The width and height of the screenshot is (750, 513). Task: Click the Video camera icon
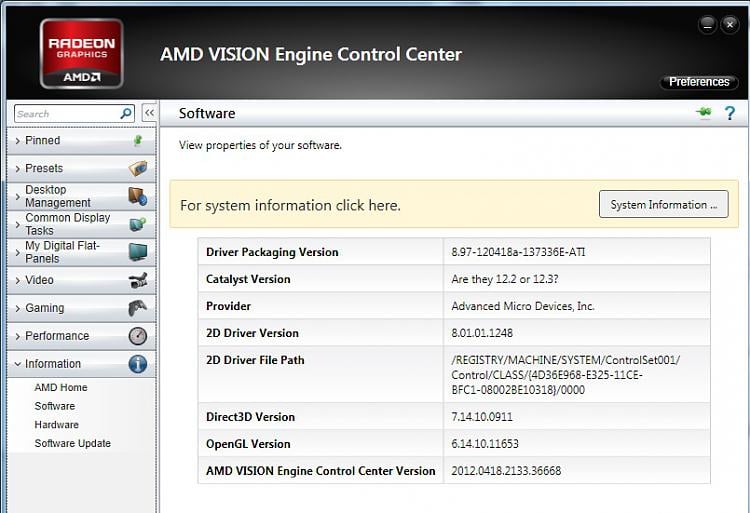point(138,280)
